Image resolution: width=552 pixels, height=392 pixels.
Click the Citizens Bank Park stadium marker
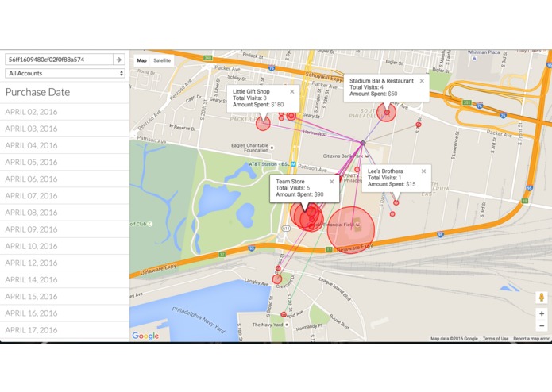click(x=366, y=156)
